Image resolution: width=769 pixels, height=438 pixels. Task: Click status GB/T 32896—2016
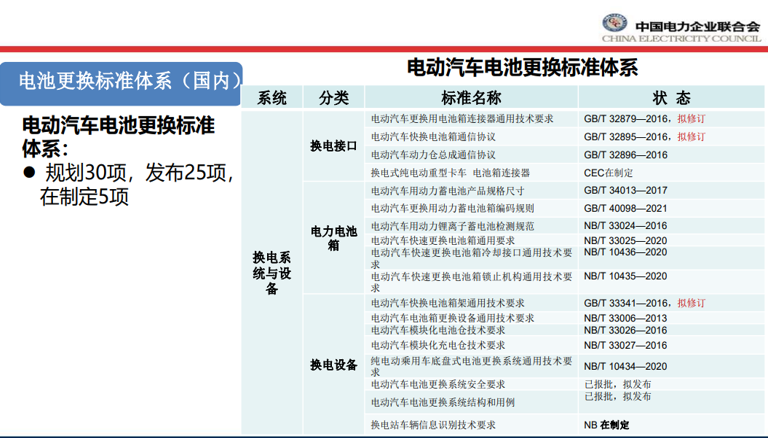click(x=625, y=155)
